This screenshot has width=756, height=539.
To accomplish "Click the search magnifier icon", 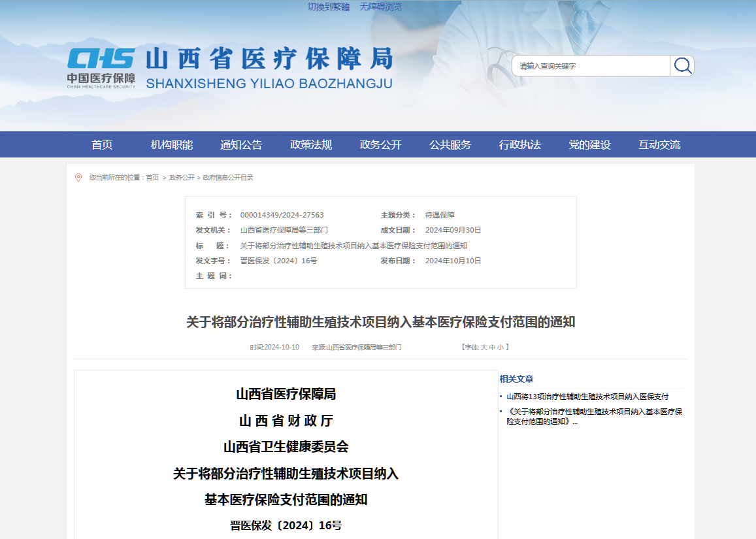I will (682, 65).
